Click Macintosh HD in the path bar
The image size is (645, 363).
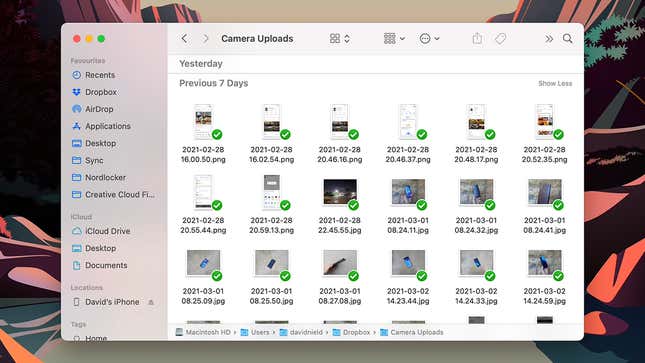(x=203, y=332)
